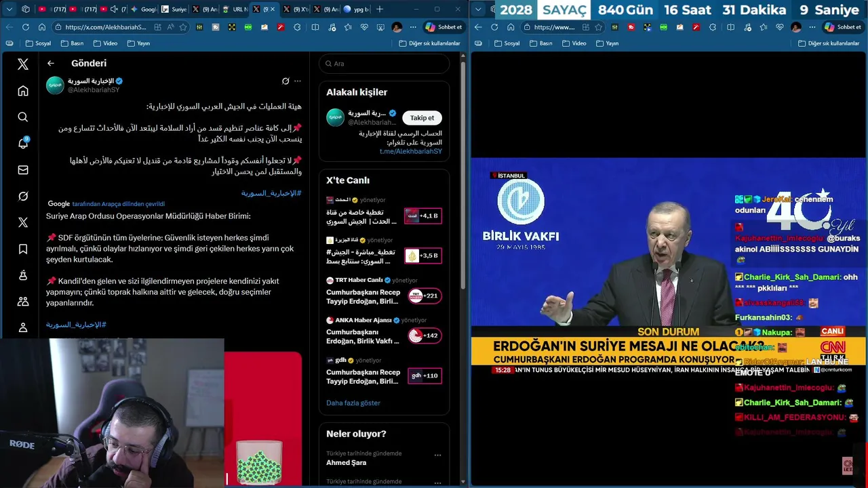Open ellipsis menu beside Ahmed Şara trend
This screenshot has height=488, width=868.
point(437,455)
